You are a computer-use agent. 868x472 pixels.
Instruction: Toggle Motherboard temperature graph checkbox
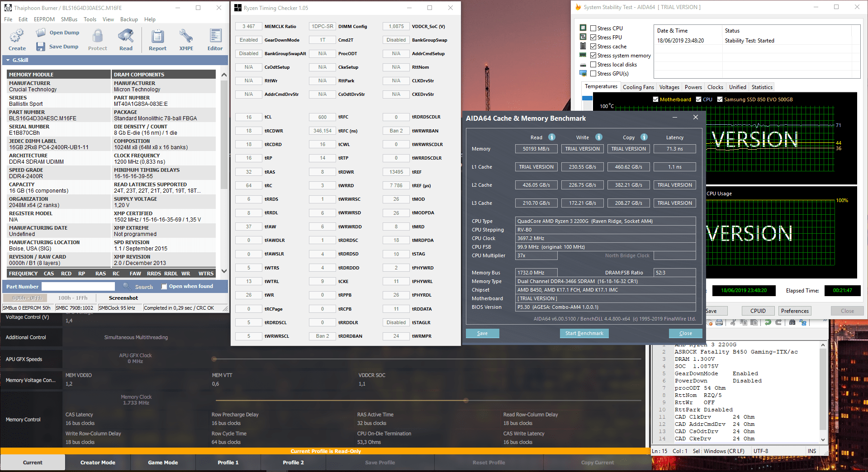(x=655, y=99)
